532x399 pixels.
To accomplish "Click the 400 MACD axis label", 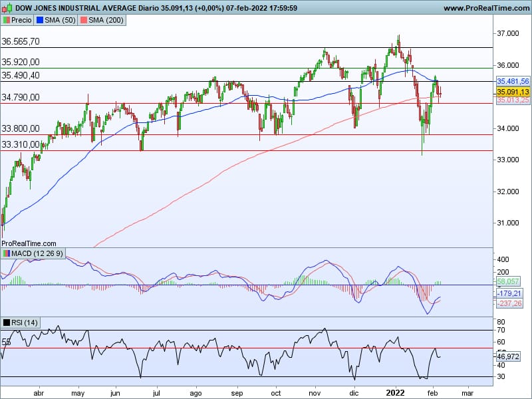I will [x=503, y=259].
